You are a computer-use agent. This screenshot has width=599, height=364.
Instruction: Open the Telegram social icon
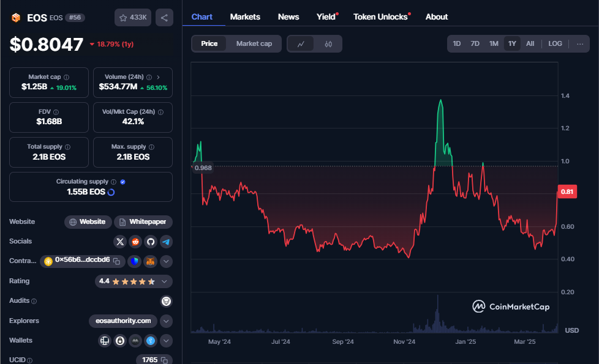[x=166, y=242]
